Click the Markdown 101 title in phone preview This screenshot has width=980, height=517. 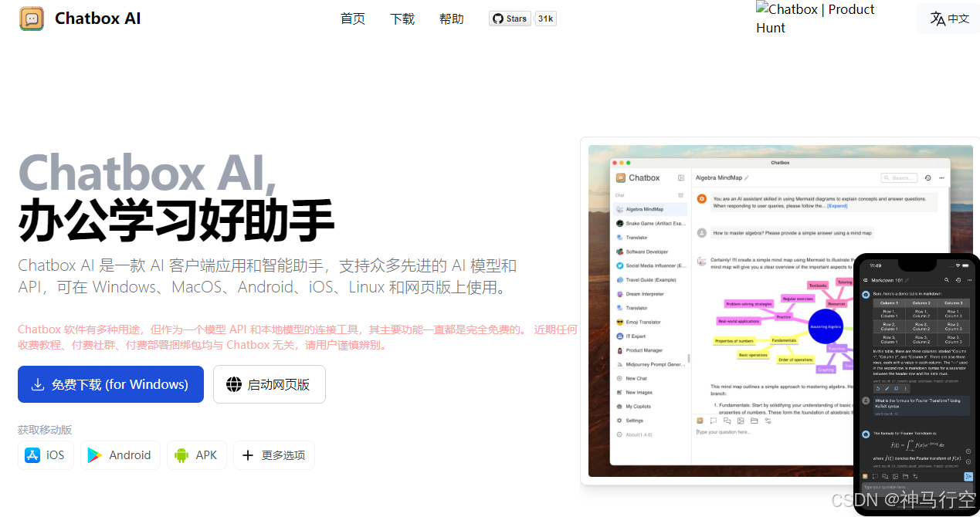click(887, 280)
